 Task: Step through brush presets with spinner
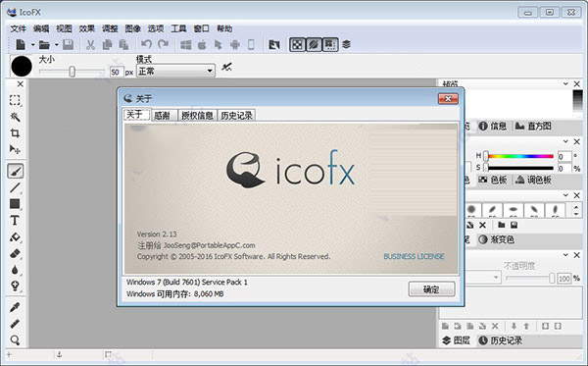576,210
